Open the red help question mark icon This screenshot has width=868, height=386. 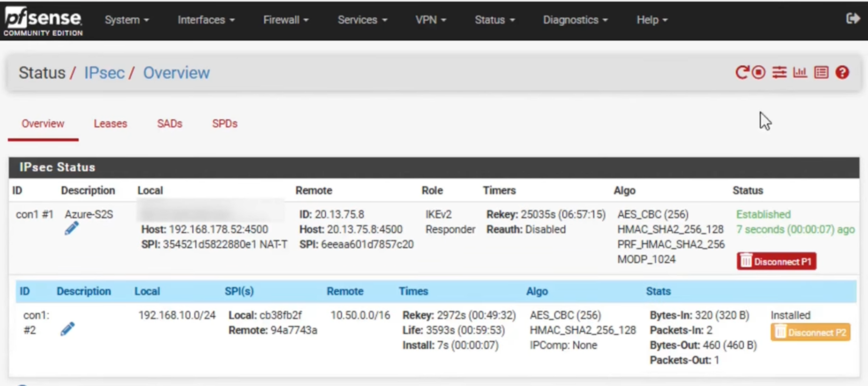pyautogui.click(x=842, y=72)
